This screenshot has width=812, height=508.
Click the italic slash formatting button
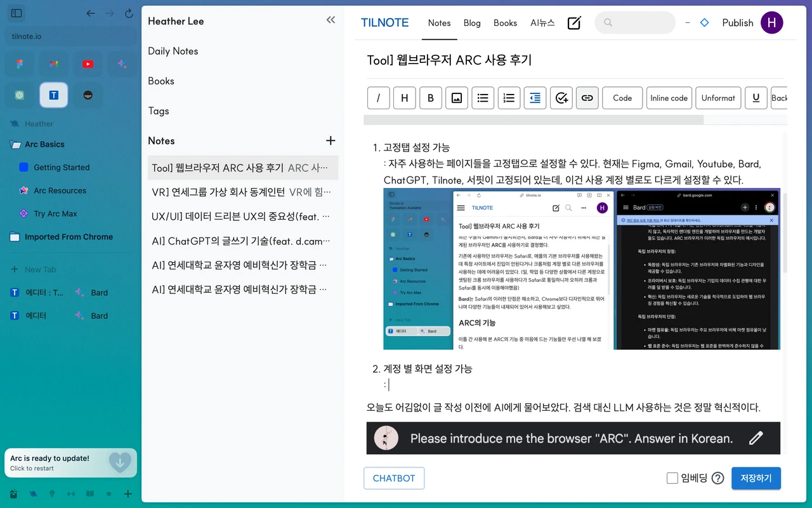(x=379, y=98)
